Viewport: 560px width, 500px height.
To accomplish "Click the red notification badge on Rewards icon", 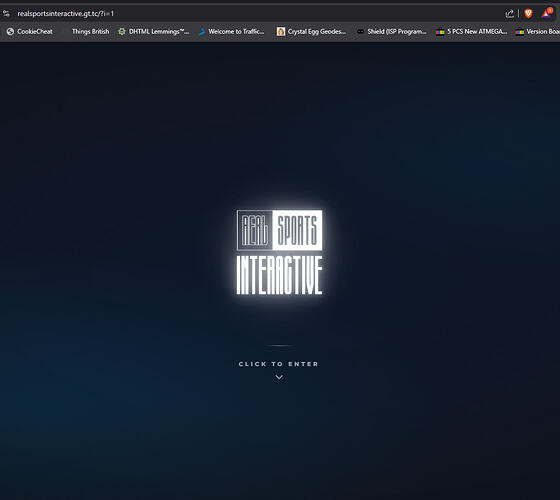I will pyautogui.click(x=550, y=10).
